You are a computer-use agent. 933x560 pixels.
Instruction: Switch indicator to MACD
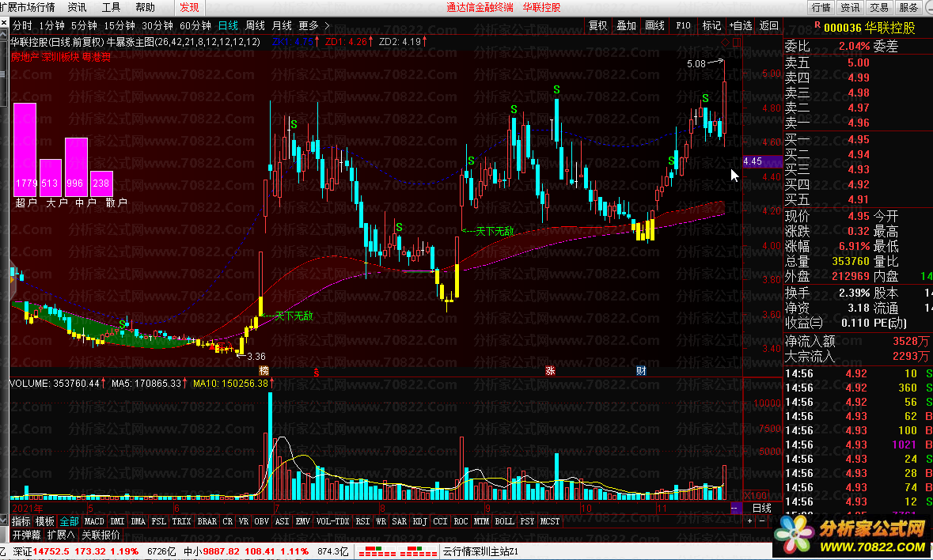(94, 521)
